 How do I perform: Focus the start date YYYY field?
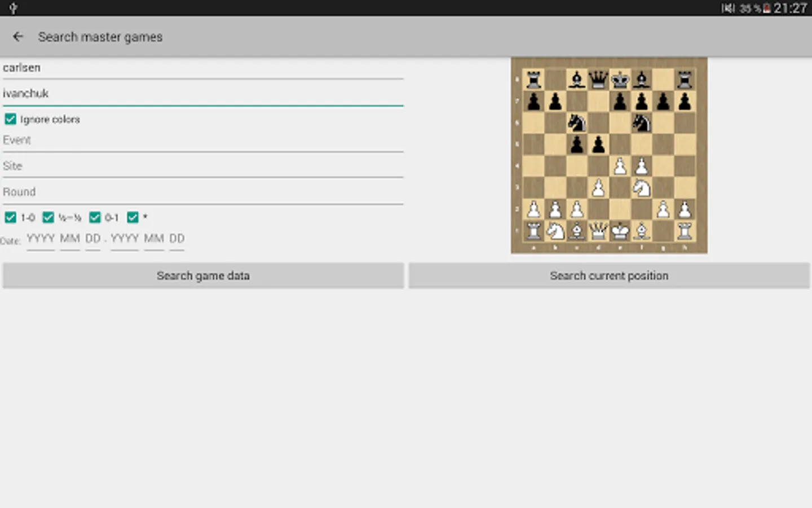[41, 239]
